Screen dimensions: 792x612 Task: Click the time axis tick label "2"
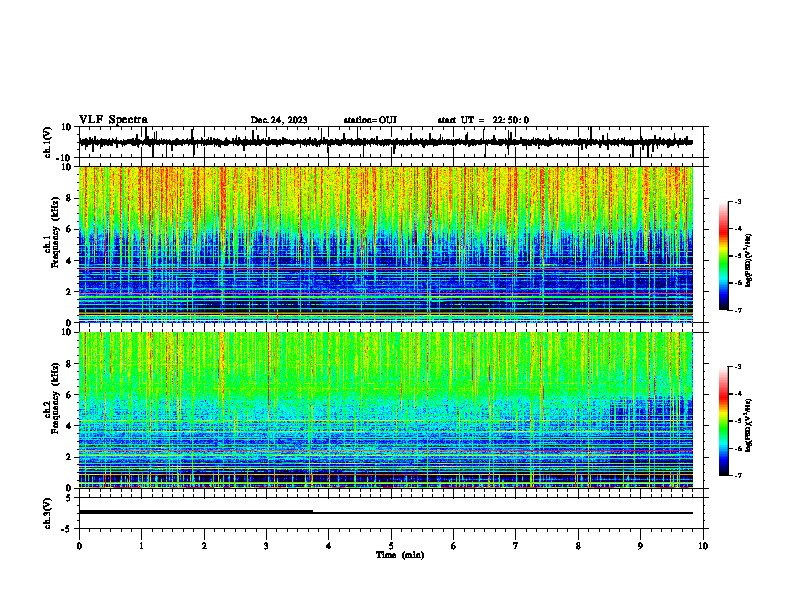[204, 546]
